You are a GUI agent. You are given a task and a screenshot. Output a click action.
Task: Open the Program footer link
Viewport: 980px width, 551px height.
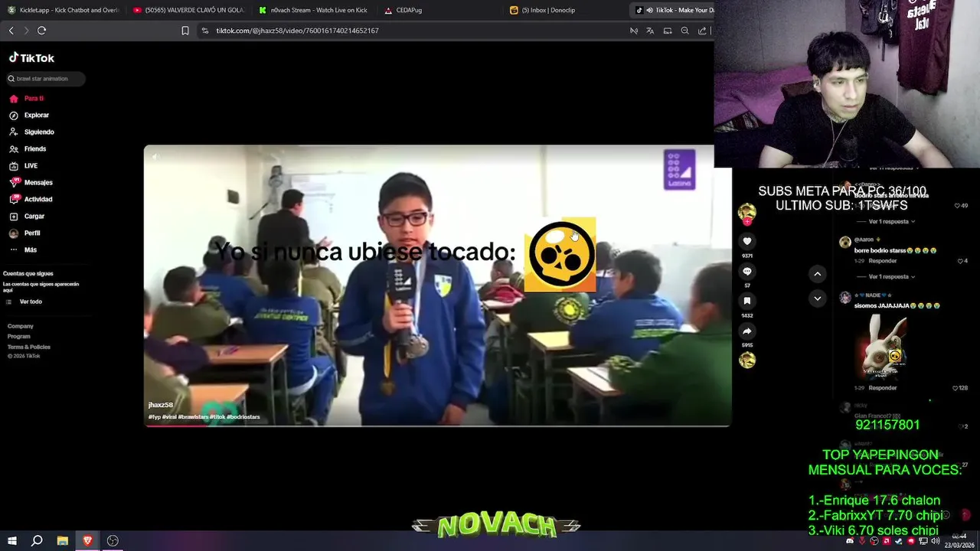point(19,337)
